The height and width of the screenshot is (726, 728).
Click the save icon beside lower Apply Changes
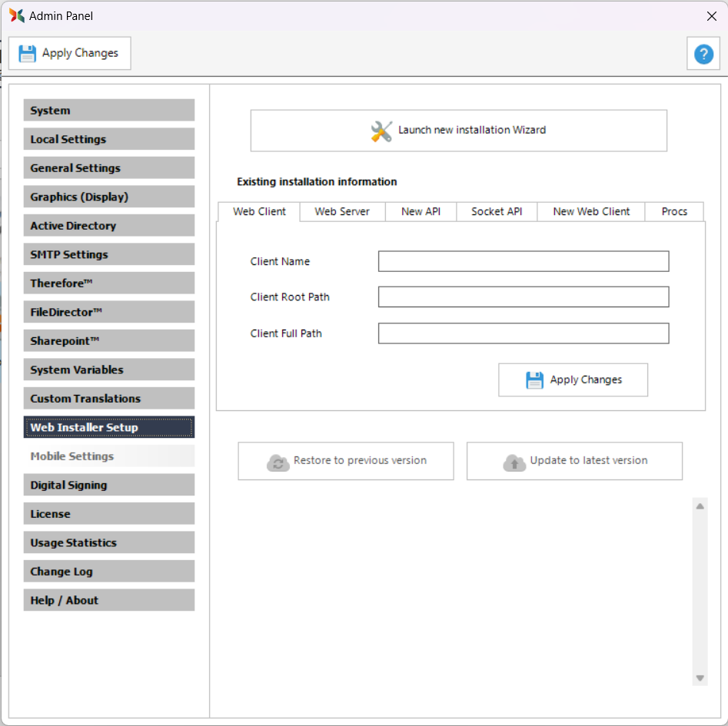pyautogui.click(x=534, y=380)
